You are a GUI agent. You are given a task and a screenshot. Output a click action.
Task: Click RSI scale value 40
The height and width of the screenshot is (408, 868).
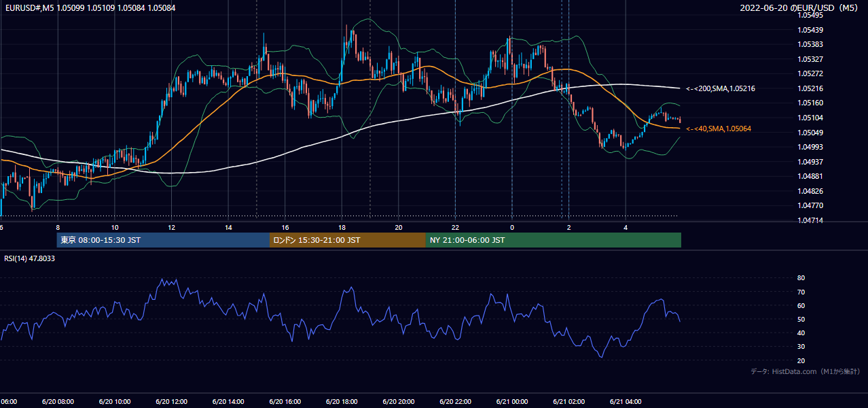point(801,333)
